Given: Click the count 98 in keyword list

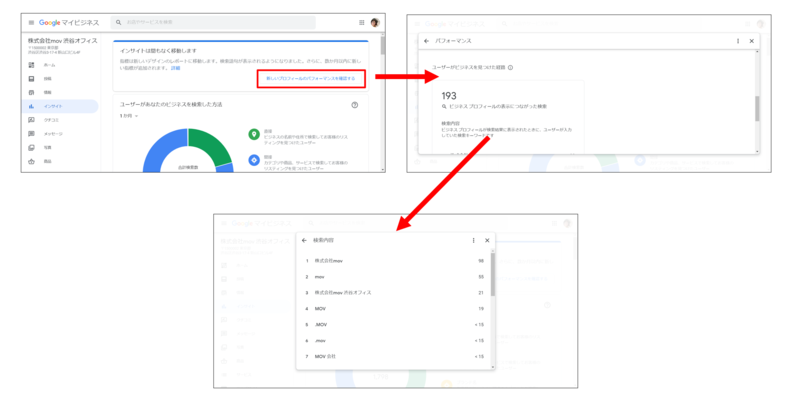Looking at the screenshot, I should [481, 261].
